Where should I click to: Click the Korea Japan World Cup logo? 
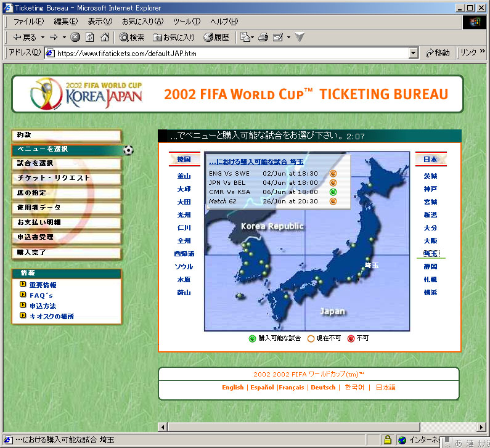86,94
